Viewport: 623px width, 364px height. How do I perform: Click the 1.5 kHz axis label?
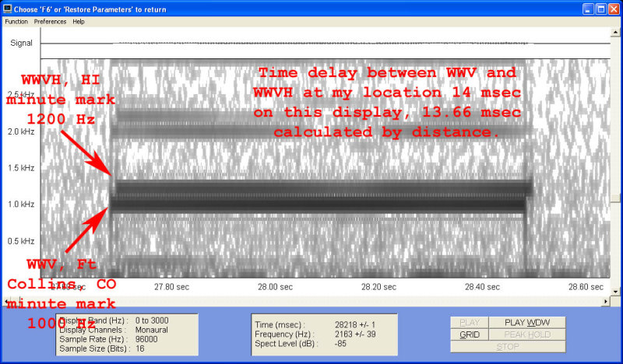tap(21, 168)
